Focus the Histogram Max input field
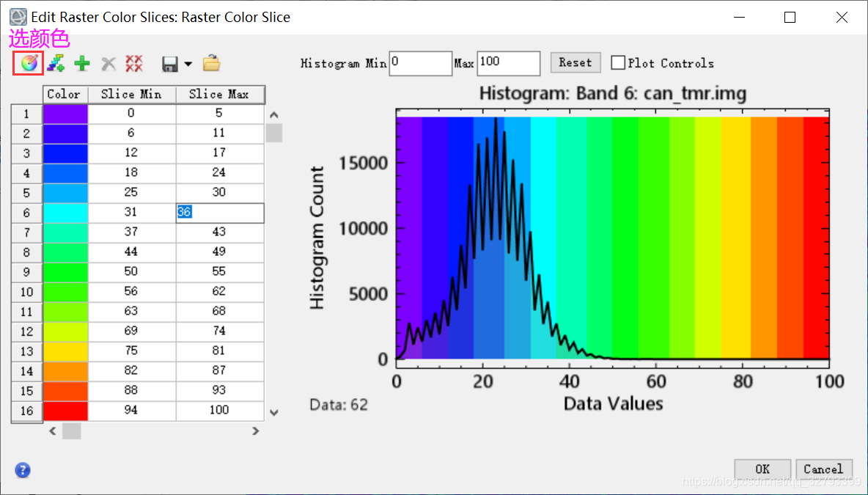 (508, 63)
